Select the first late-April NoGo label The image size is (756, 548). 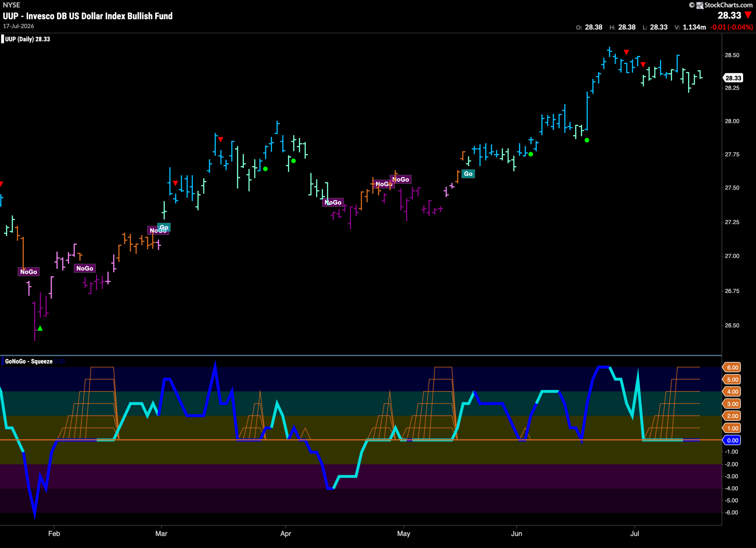point(383,184)
